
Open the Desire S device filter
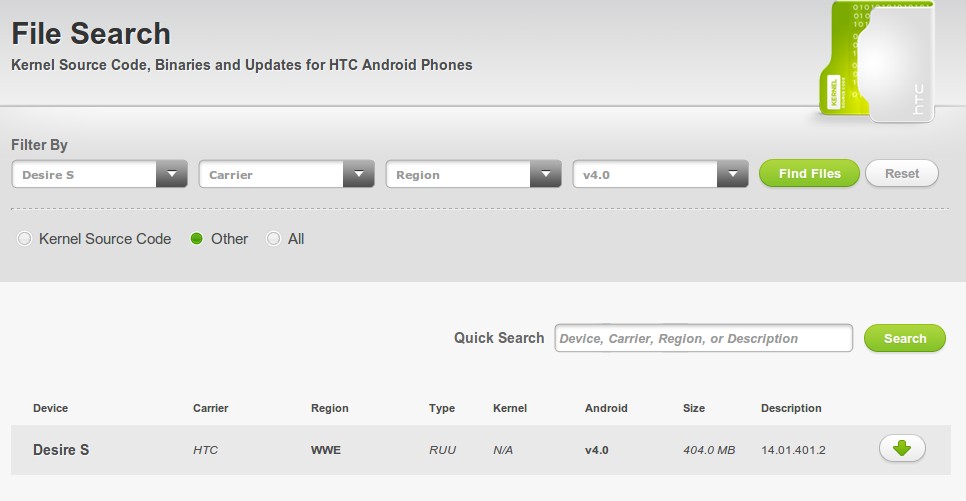[99, 174]
